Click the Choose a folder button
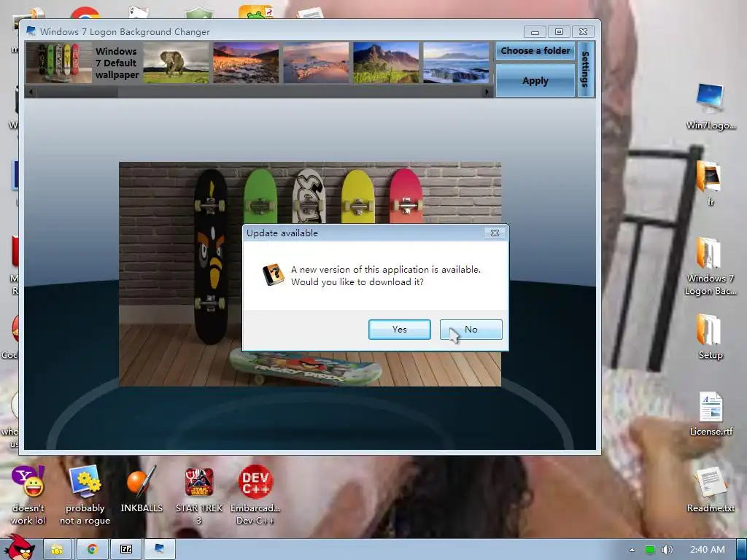 [x=535, y=50]
